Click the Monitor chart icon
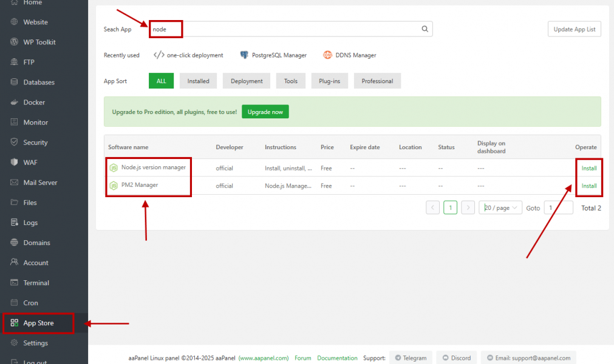Image resolution: width=614 pixels, height=364 pixels. [x=14, y=122]
